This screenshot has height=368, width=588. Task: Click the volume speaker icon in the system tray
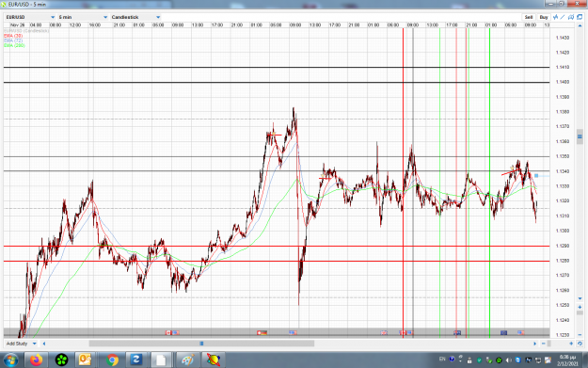pyautogui.click(x=508, y=360)
